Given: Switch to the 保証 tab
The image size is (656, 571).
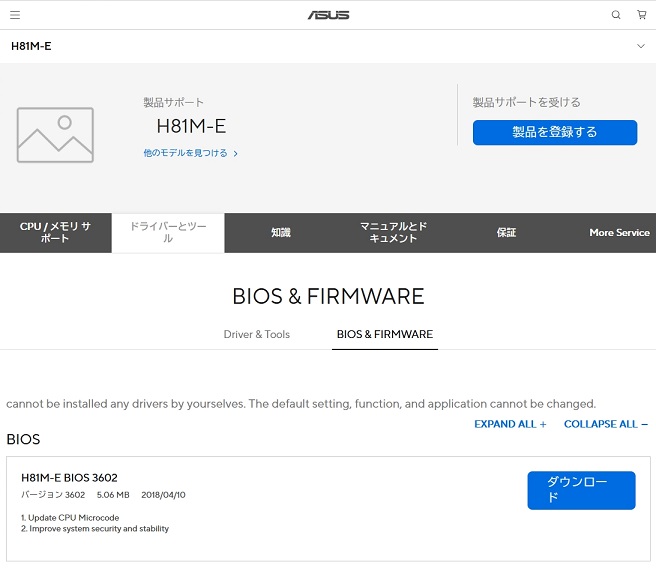Looking at the screenshot, I should click(x=506, y=233).
